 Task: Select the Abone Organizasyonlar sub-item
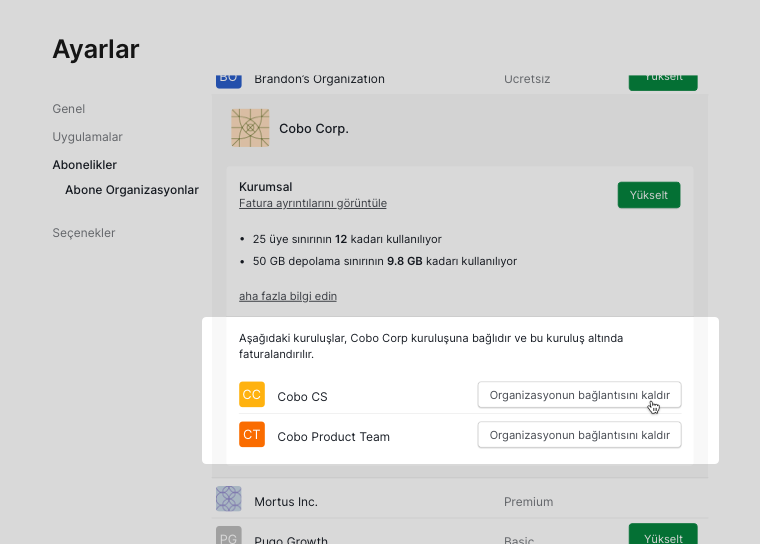[x=132, y=190]
